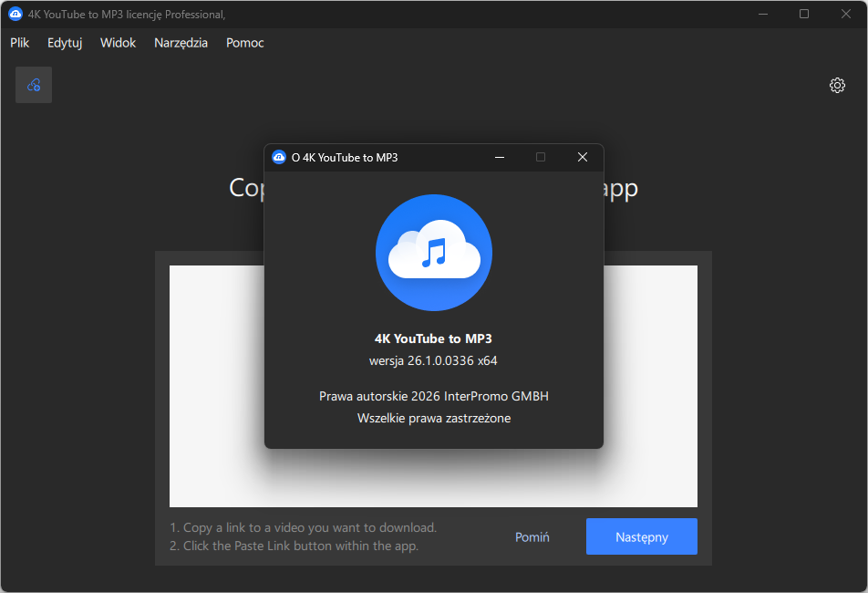Click the Pomiń link

532,537
